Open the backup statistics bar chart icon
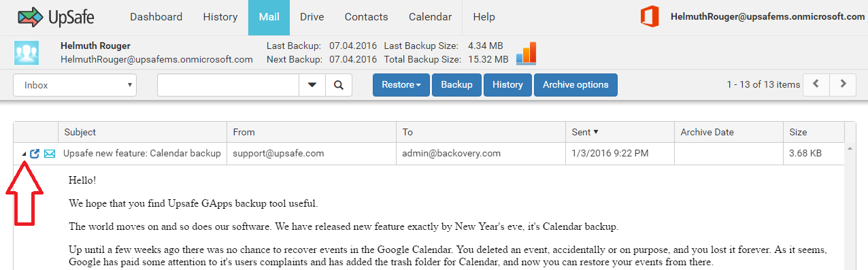This screenshot has width=868, height=270. [x=526, y=53]
